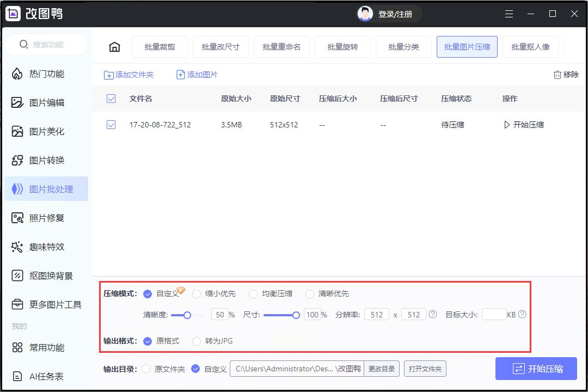Screen dimensions: 588x392
Task: Toggle the select-all checkbox in header
Action: (111, 99)
